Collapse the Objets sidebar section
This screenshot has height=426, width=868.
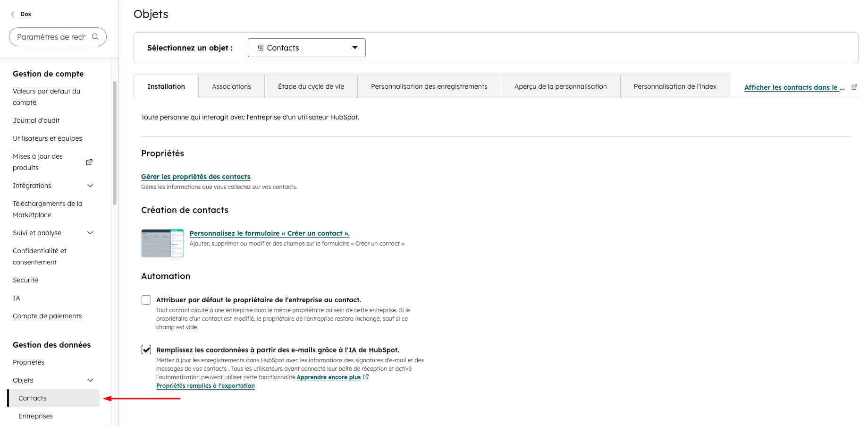click(x=90, y=380)
